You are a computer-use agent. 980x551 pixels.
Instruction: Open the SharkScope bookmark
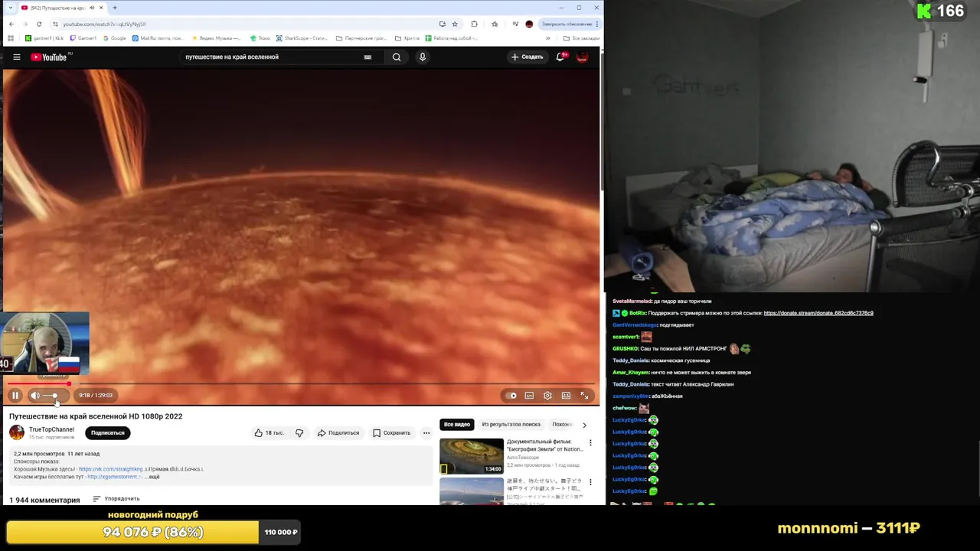tap(302, 37)
